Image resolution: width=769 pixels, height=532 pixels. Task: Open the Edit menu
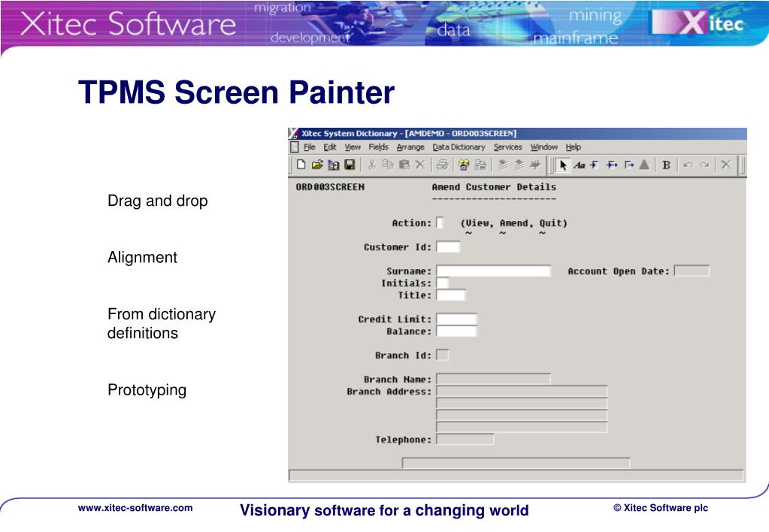click(329, 147)
